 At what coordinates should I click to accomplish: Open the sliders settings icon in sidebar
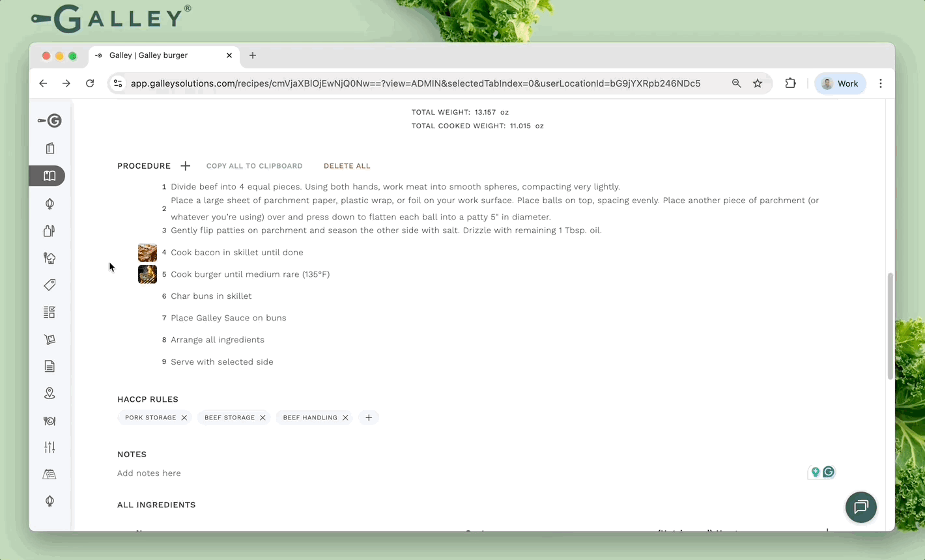(50, 447)
